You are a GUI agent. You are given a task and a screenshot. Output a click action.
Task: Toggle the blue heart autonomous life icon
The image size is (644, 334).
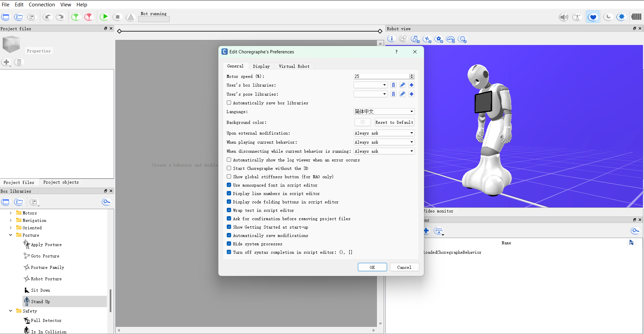coord(593,17)
